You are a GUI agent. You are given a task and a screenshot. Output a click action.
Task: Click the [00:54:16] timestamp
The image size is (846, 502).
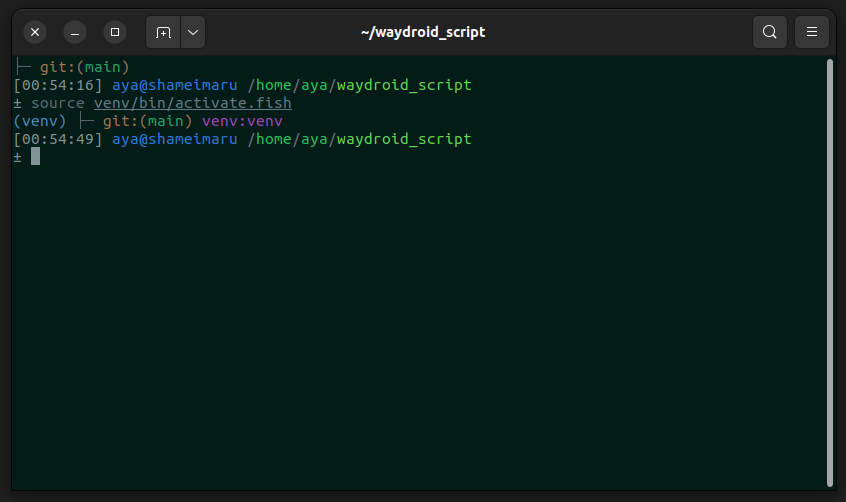pyautogui.click(x=58, y=85)
